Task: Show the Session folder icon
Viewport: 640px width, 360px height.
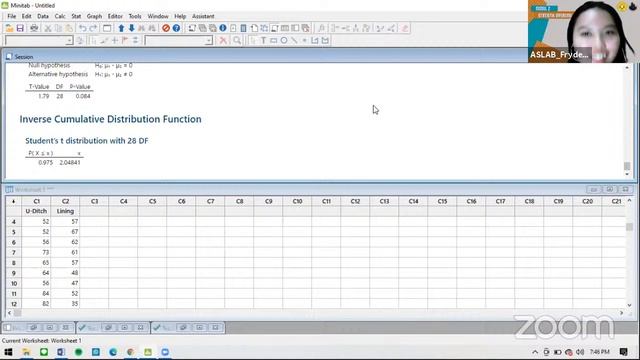Action: 192,28
